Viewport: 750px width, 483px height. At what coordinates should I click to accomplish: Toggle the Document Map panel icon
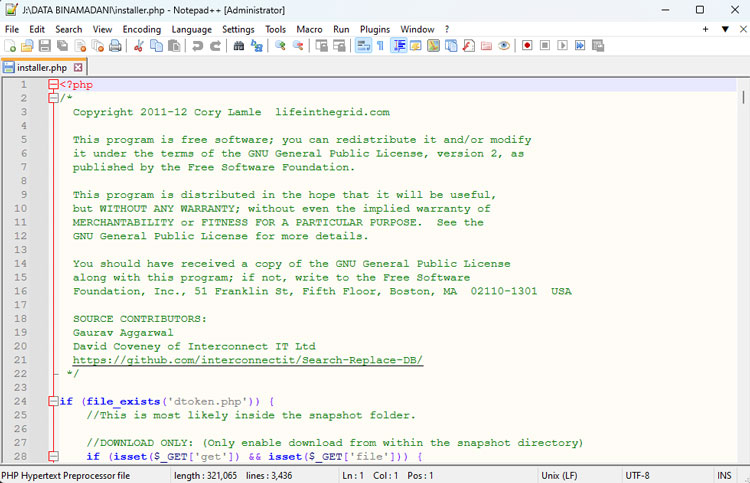point(433,46)
